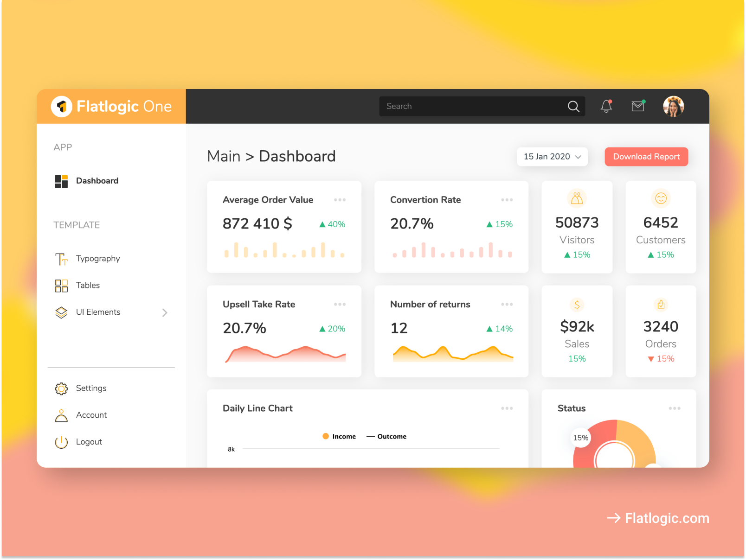Click the Number of returns area chart
746x560 pixels.
coord(453,354)
